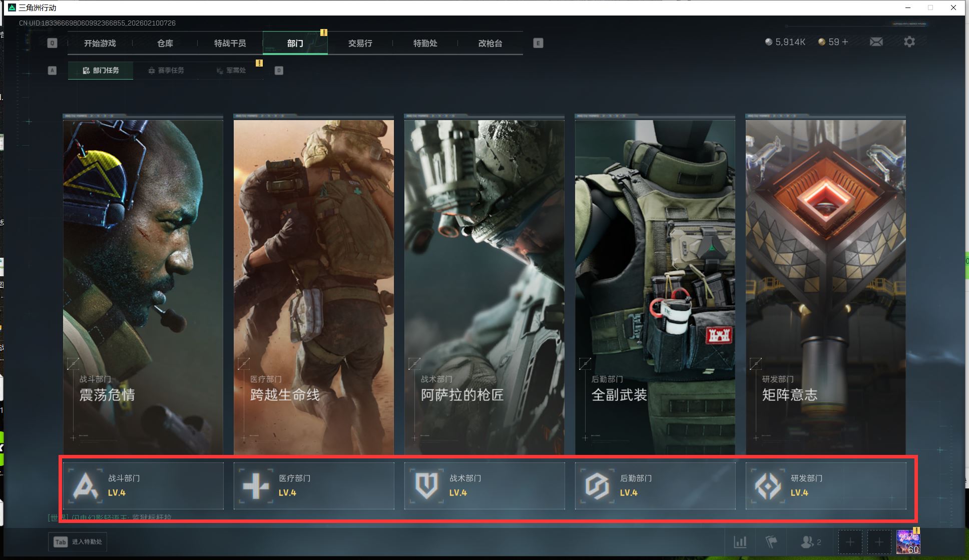Click the 后勤部门 hexagon icon
969x560 pixels.
(x=597, y=485)
